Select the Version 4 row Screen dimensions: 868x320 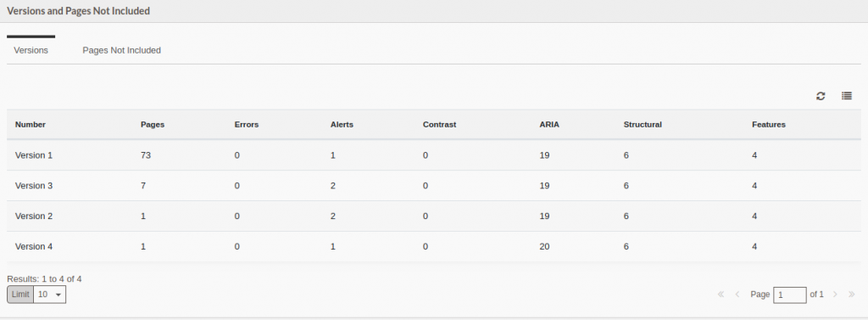[x=433, y=246]
